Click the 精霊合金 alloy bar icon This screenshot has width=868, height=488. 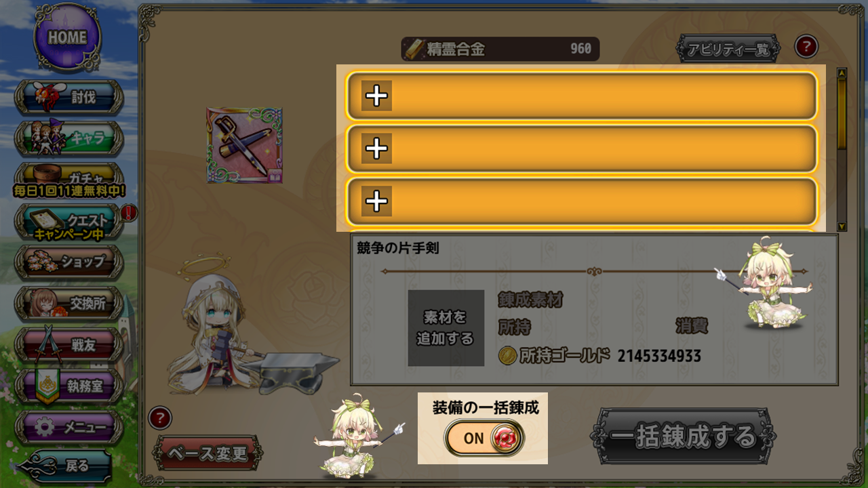414,49
